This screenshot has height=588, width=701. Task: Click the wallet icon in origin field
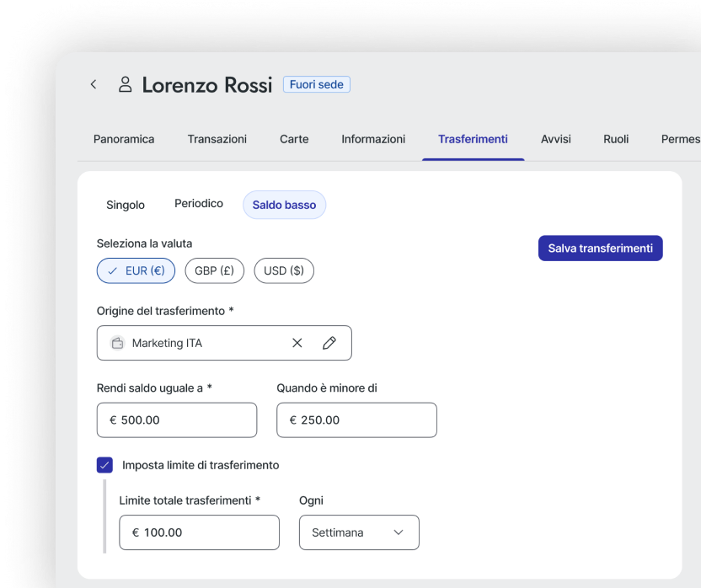click(x=118, y=343)
